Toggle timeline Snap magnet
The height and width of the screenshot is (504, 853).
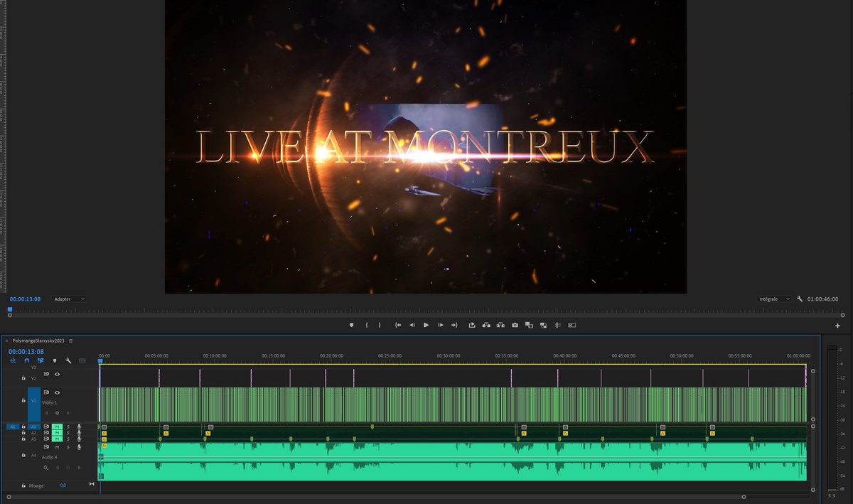pos(27,360)
